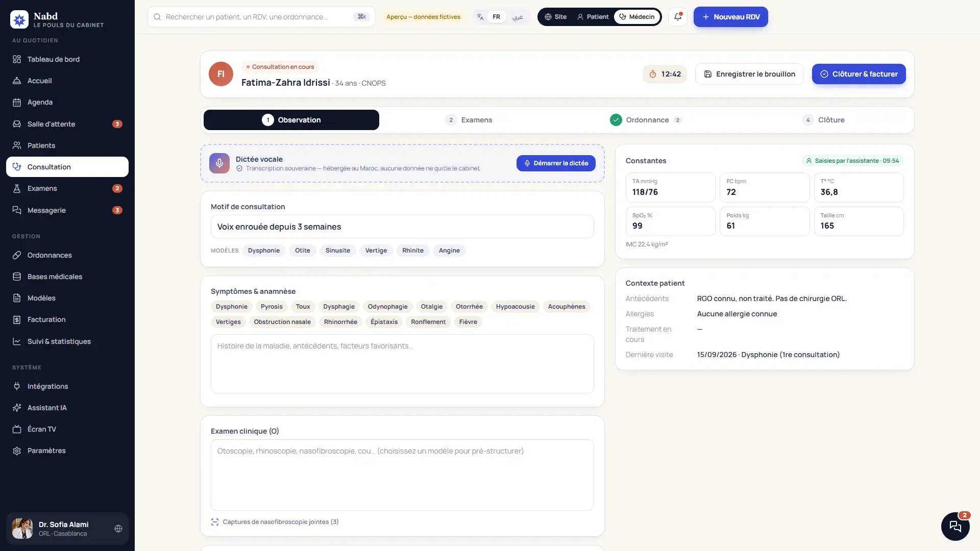Click Dr. Sofia Alami profile photo
Image resolution: width=980 pixels, height=551 pixels.
pyautogui.click(x=22, y=529)
